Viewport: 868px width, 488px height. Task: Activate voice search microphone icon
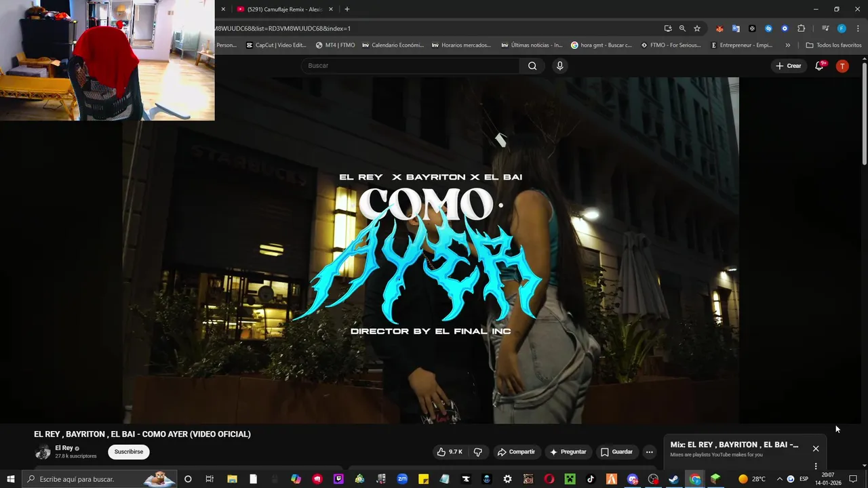559,66
